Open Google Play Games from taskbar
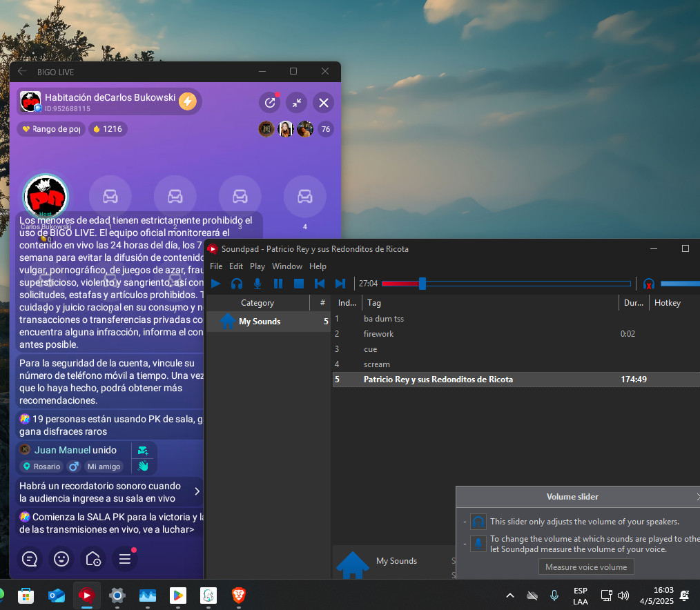700x610 pixels. point(177,595)
